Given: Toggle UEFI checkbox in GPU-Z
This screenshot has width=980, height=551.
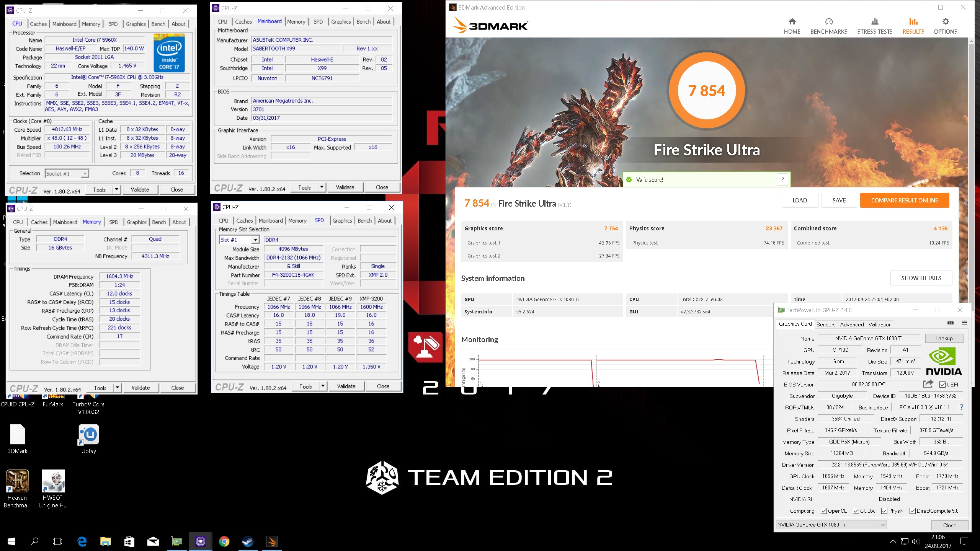Looking at the screenshot, I should click(942, 385).
